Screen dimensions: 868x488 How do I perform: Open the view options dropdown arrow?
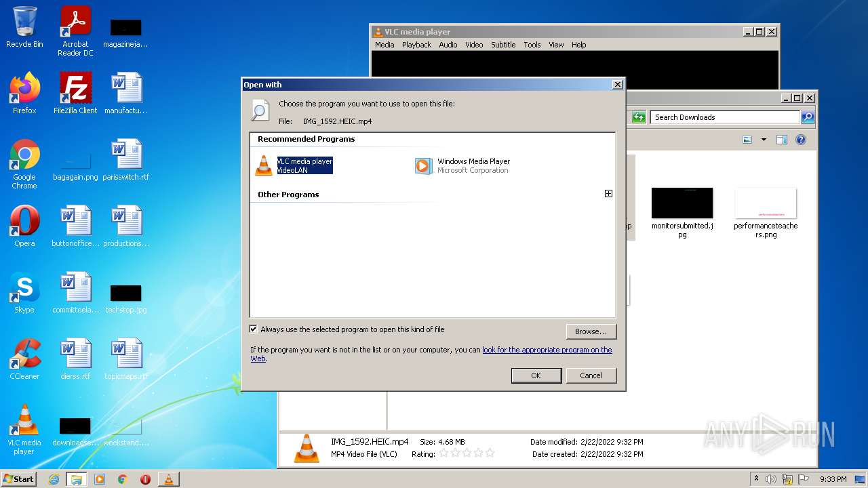(764, 140)
